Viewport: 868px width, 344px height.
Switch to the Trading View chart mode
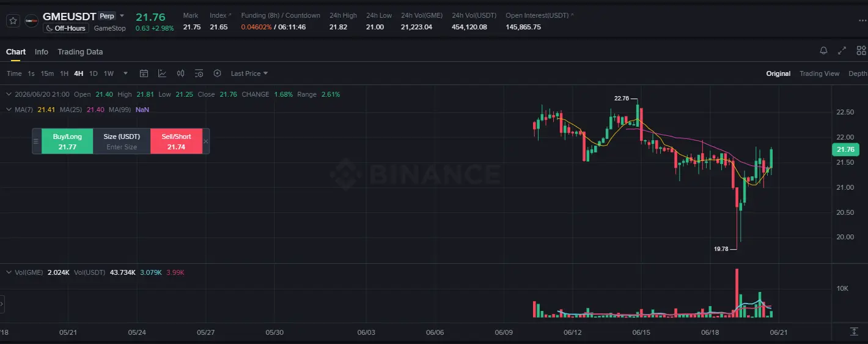819,73
